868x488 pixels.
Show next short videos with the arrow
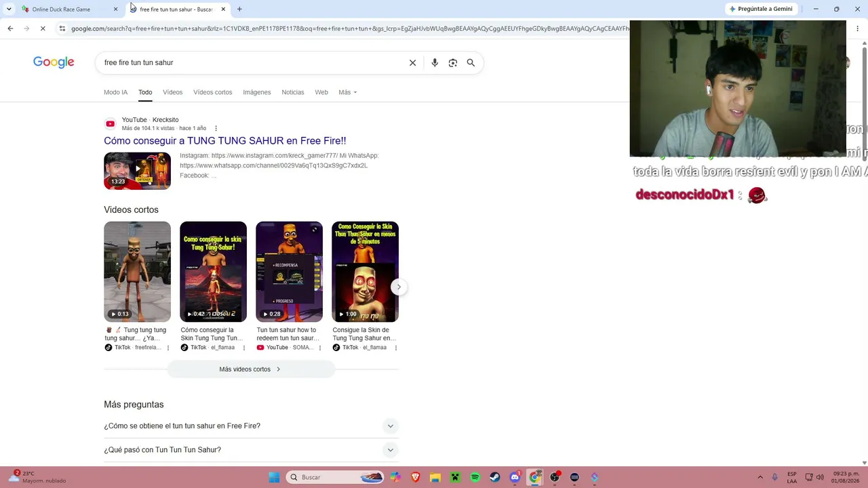(x=399, y=287)
